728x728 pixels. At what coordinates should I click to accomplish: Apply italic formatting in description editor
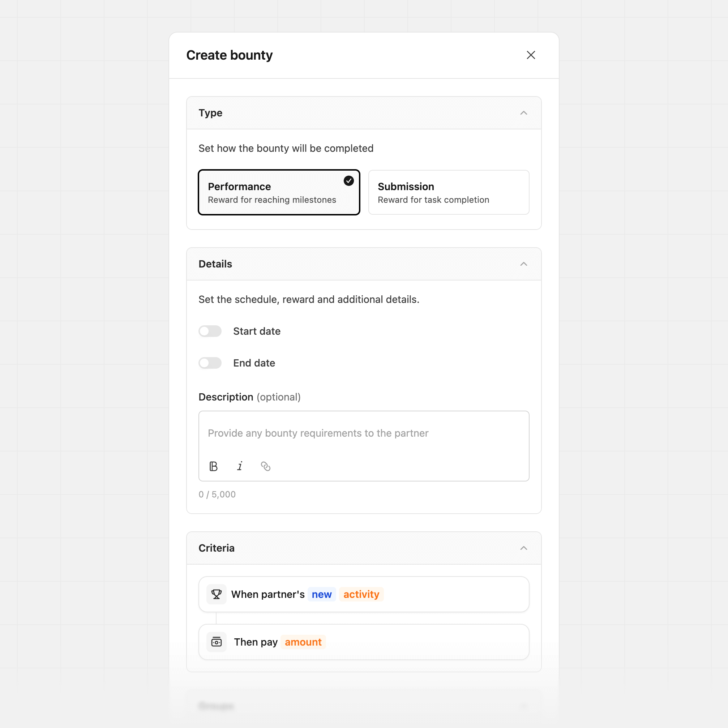[x=240, y=466]
